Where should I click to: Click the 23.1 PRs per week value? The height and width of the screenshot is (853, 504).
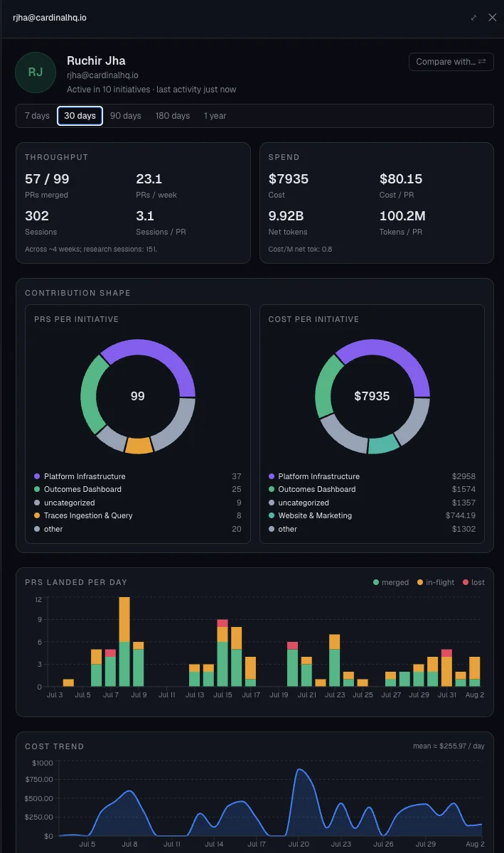[x=149, y=179]
